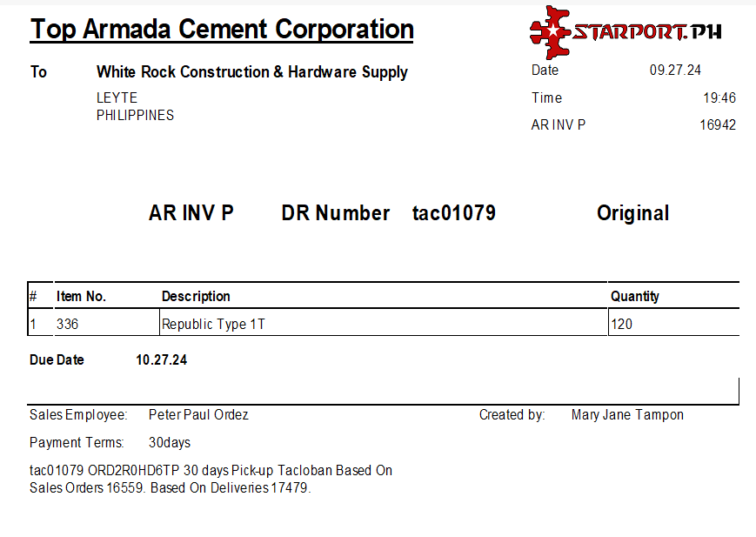The height and width of the screenshot is (537, 756).
Task: Click the Quantity column header
Action: pyautogui.click(x=635, y=297)
